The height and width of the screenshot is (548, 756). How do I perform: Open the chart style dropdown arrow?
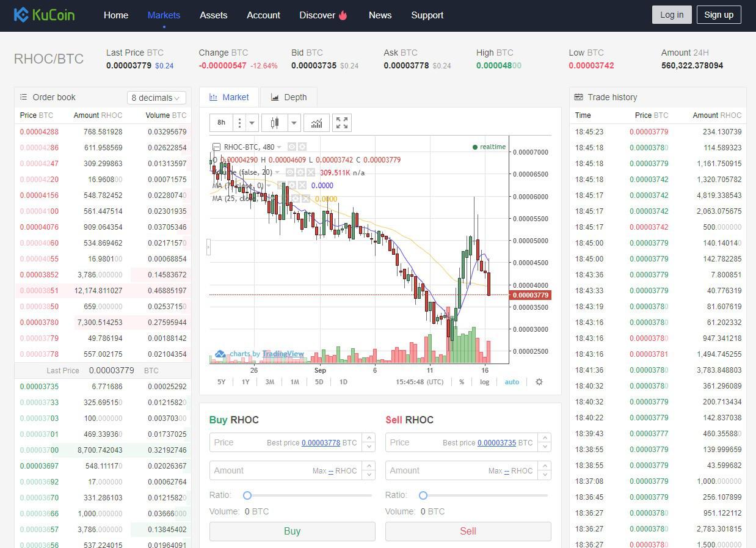(294, 123)
